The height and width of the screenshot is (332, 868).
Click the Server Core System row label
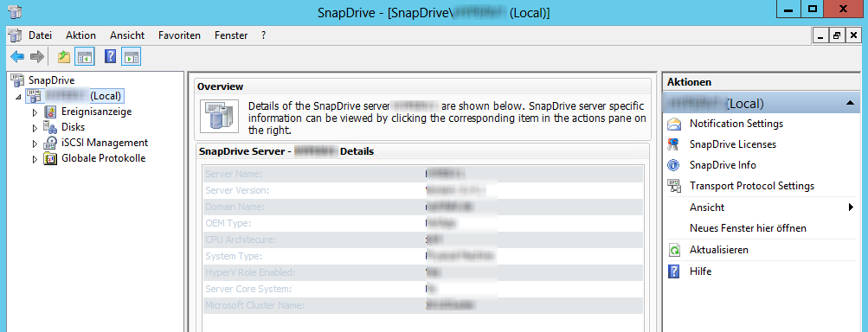pos(248,290)
